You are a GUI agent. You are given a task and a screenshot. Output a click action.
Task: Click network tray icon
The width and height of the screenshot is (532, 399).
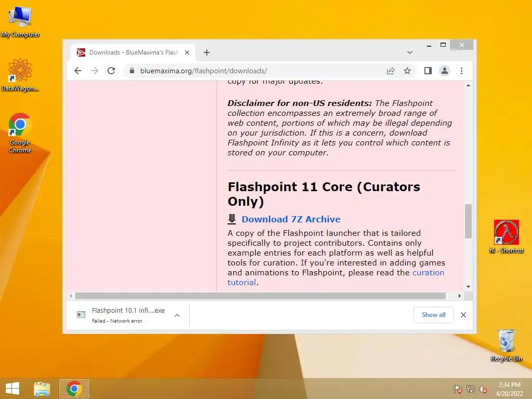coord(471,389)
